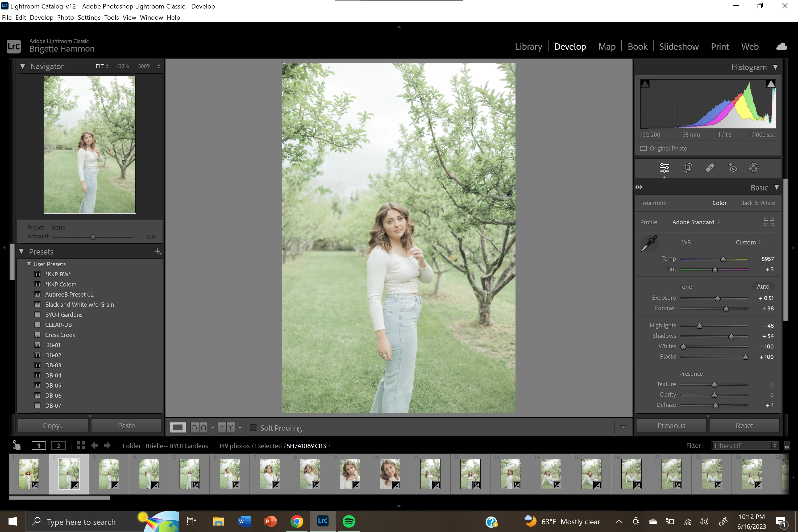This screenshot has width=798, height=532.
Task: Open the Masking tool icon
Action: pos(754,168)
